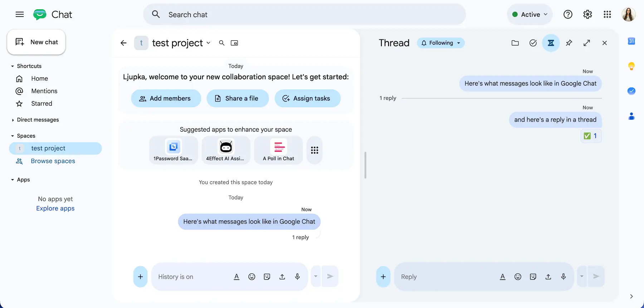Click Assign tasks button
The image size is (644, 308).
coord(307,98)
